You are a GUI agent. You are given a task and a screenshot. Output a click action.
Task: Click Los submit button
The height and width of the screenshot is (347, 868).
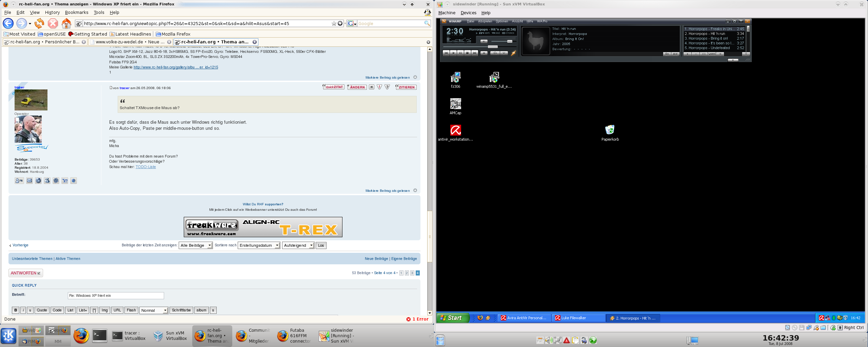pos(321,245)
